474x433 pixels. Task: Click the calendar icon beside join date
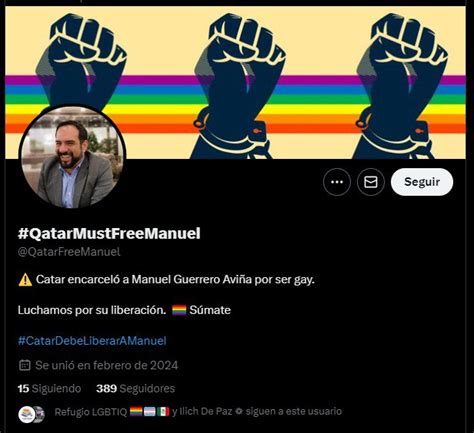click(x=25, y=365)
